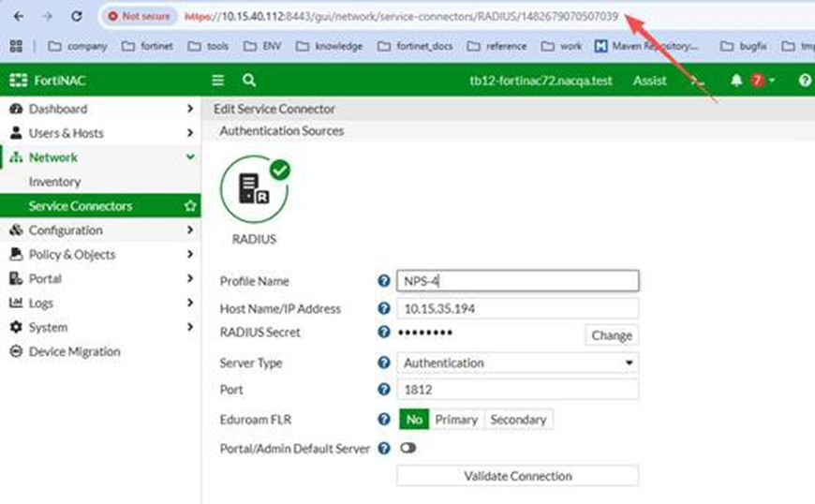
Task: Click the RADIUS Secret help icon
Action: 383,332
